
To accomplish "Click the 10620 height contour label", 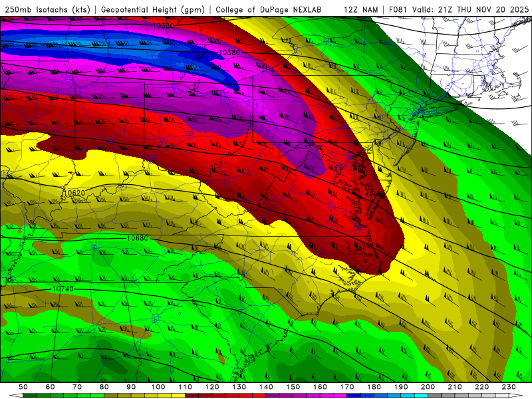I will coord(74,193).
